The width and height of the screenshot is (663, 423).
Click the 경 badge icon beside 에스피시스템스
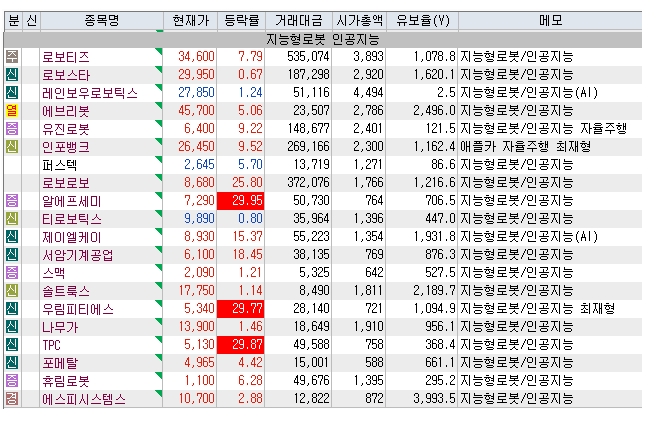click(12, 398)
